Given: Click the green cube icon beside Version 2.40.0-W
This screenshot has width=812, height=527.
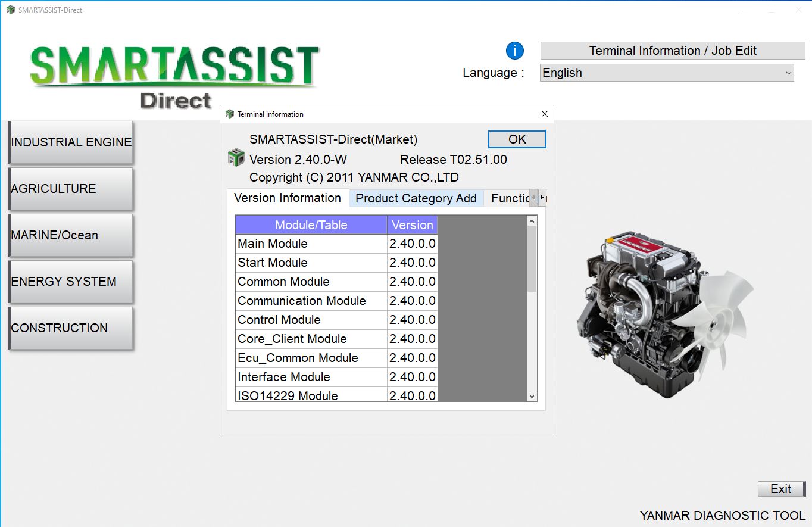Looking at the screenshot, I should tap(236, 158).
